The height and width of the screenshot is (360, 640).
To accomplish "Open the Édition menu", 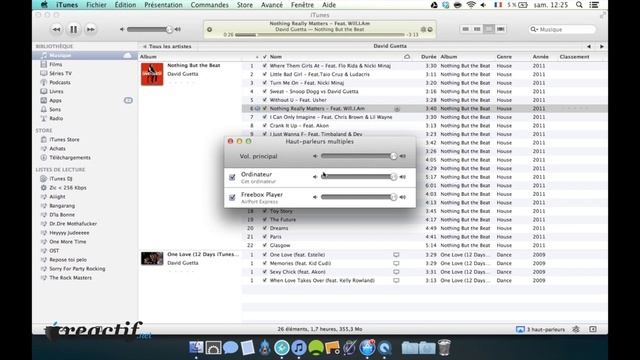I will tap(125, 5).
